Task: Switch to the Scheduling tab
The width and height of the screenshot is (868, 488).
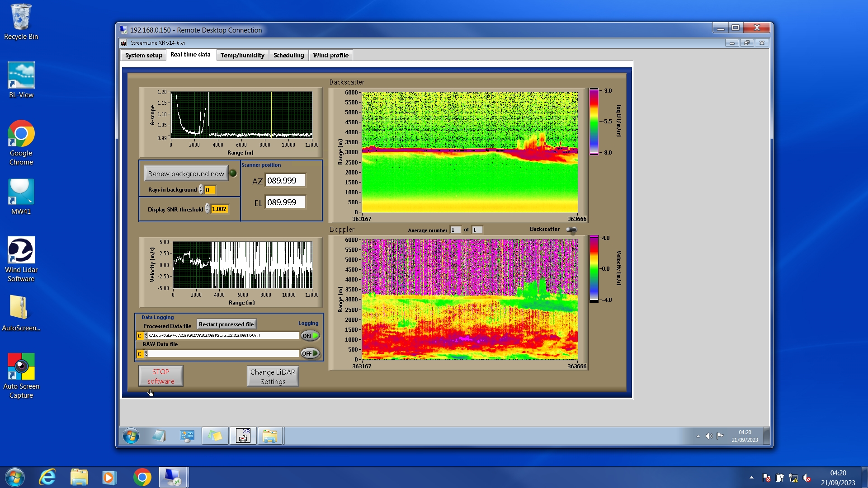Action: pyautogui.click(x=288, y=55)
